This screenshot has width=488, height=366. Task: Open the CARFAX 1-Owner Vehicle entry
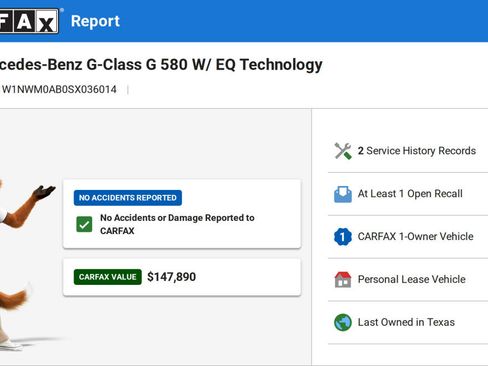[x=415, y=236]
